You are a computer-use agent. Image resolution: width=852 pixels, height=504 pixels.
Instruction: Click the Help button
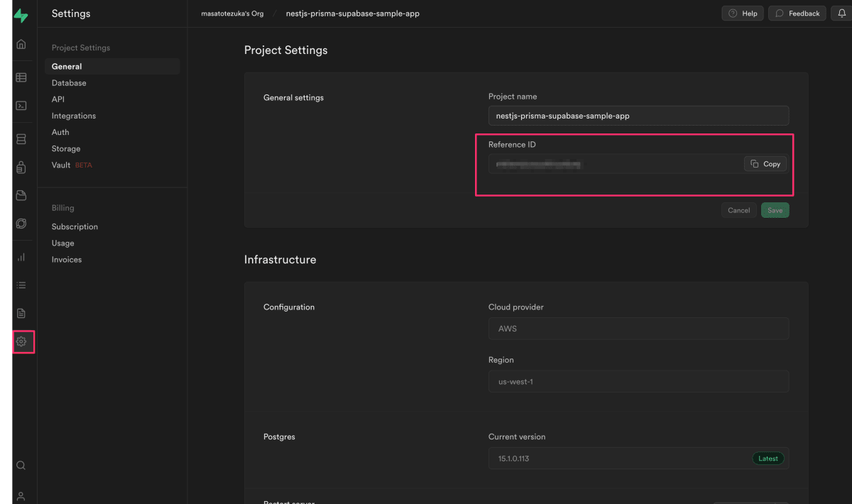point(743,13)
